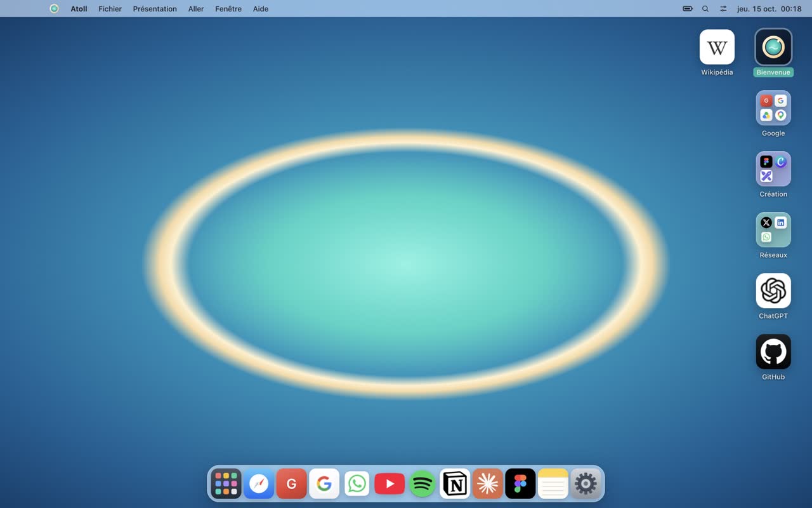Open the Aide menu

coord(261,9)
